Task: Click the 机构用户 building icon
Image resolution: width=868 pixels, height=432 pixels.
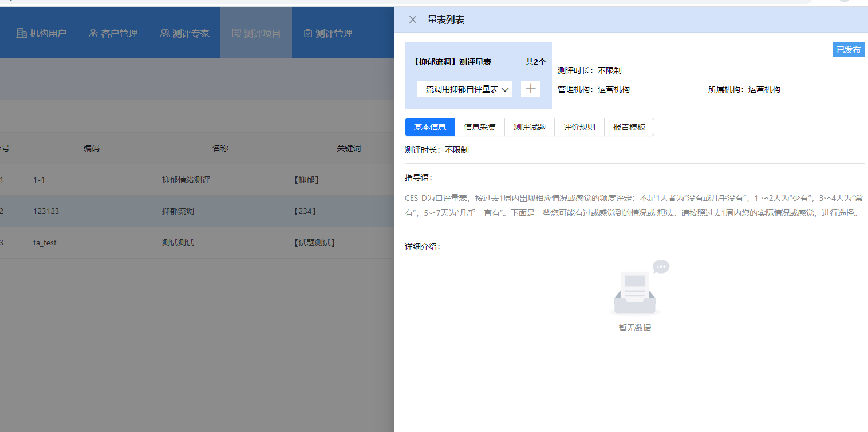Action: pyautogui.click(x=22, y=33)
